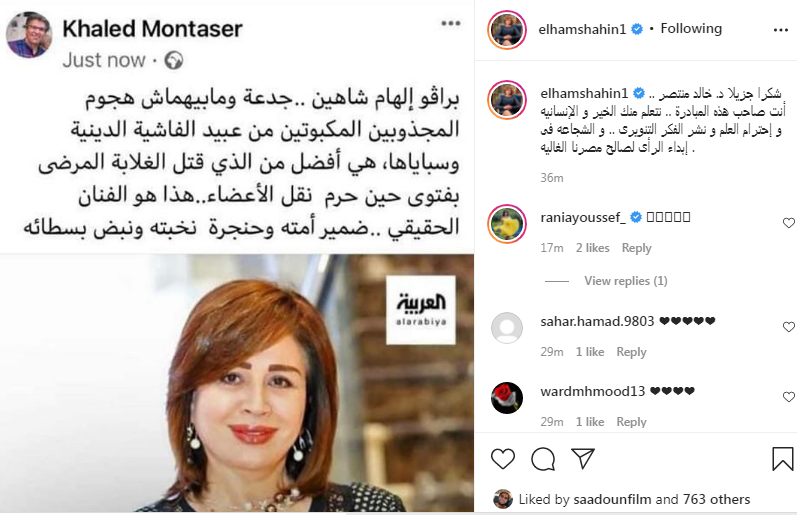The width and height of the screenshot is (797, 515).
Task: Open the three-dot options menu in Instagram header
Action: [780, 31]
